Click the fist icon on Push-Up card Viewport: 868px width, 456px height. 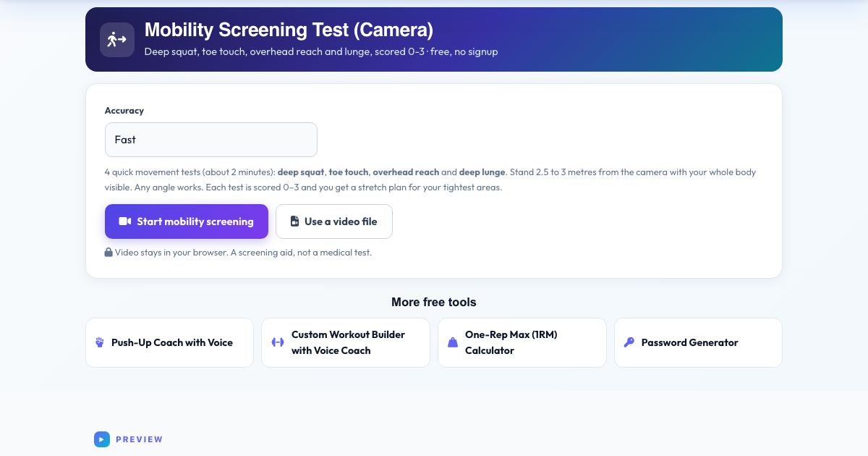(x=100, y=342)
